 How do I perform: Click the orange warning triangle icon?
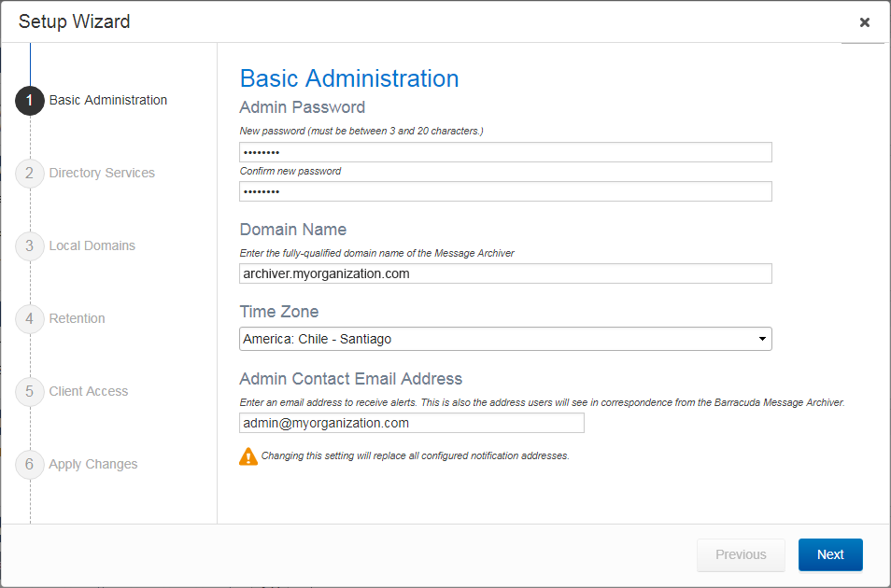point(249,455)
